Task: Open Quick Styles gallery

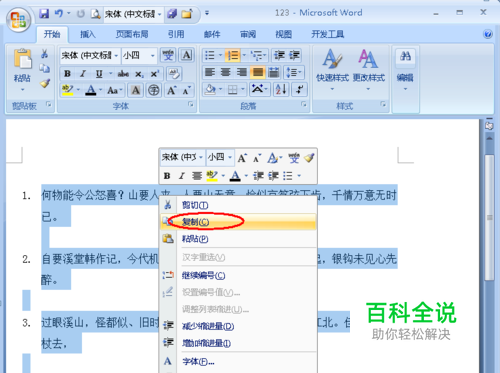Action: click(332, 70)
